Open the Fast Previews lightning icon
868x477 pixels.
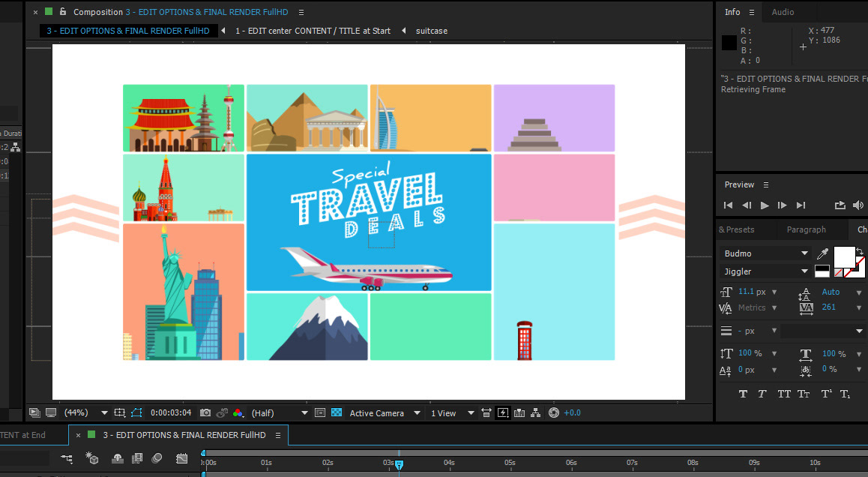click(503, 413)
